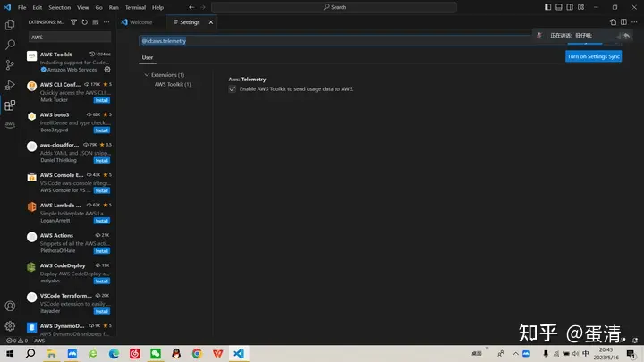The width and height of the screenshot is (644, 362).
Task: Open AWS Toolkit view in activity bar
Action: click(x=10, y=125)
